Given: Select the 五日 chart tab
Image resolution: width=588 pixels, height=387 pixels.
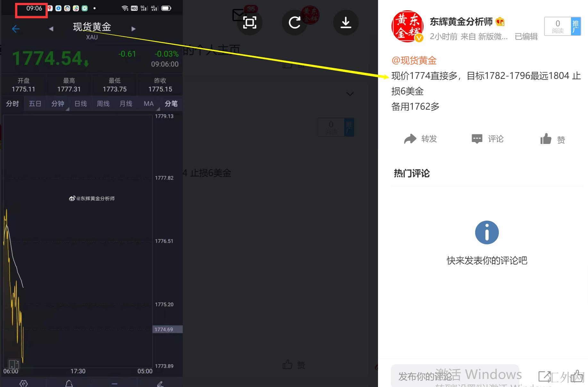Looking at the screenshot, I should (x=35, y=104).
